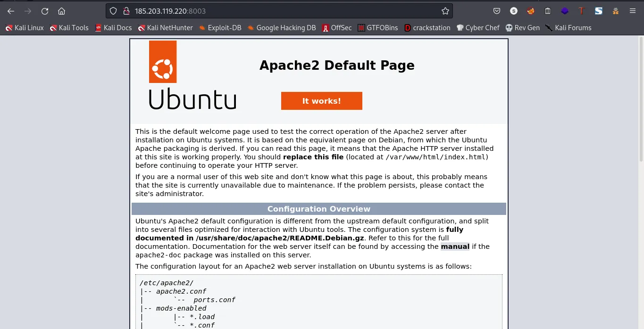644x329 pixels.
Task: Open the Cyber Chef bookmark
Action: (478, 28)
